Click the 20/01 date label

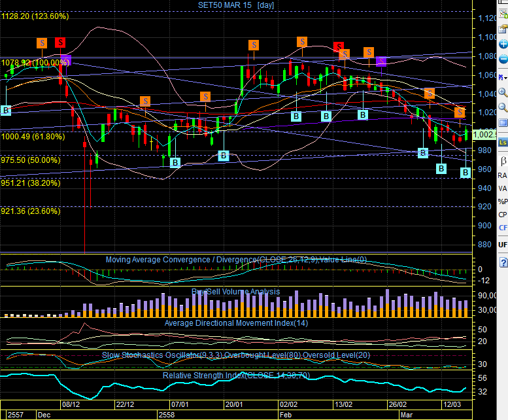(x=234, y=404)
